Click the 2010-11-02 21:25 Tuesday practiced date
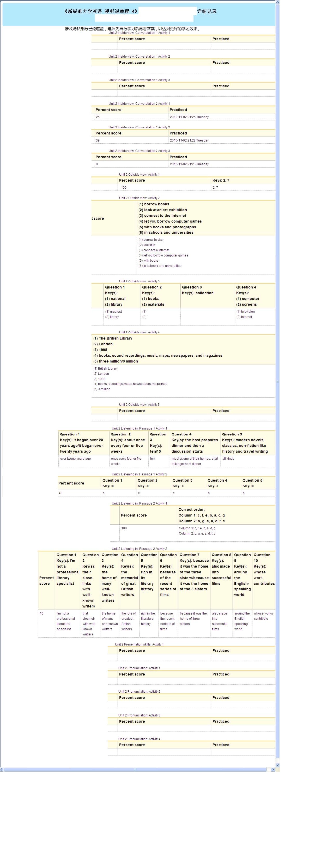The width and height of the screenshot is (315, 868). point(189,117)
